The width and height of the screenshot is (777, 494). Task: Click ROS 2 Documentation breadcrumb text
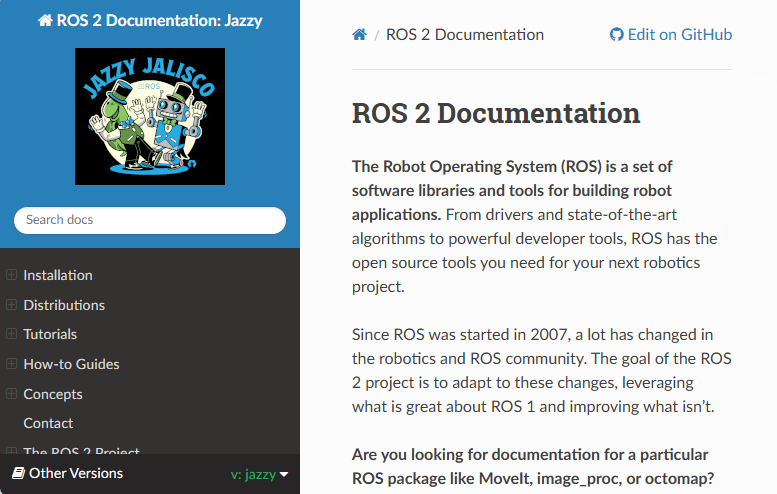click(465, 35)
